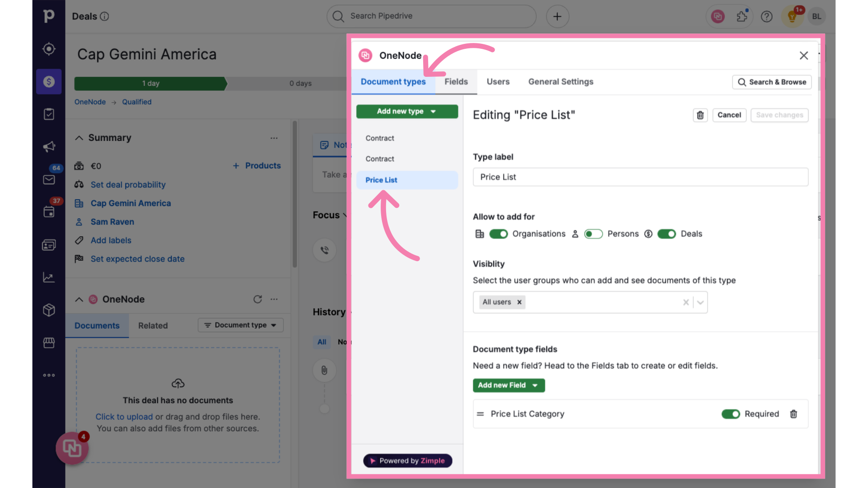Open Products box icon in sidebar

pos(49,310)
